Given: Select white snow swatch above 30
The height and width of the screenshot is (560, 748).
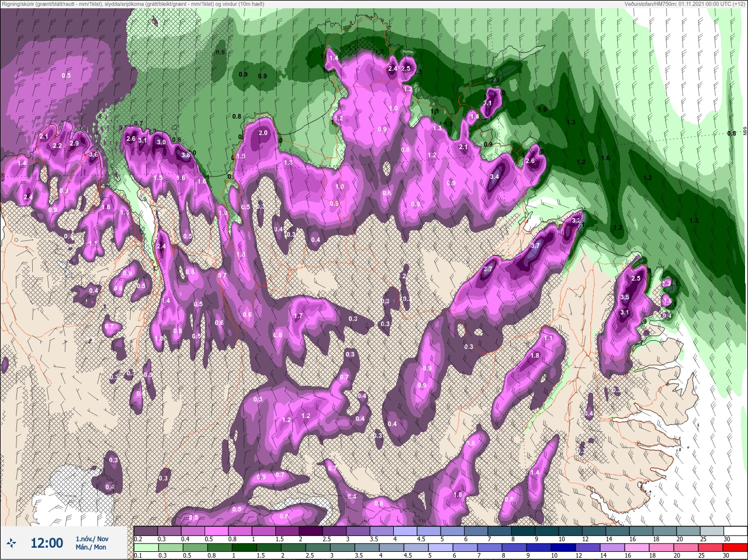Looking at the screenshot, I should (x=735, y=531).
